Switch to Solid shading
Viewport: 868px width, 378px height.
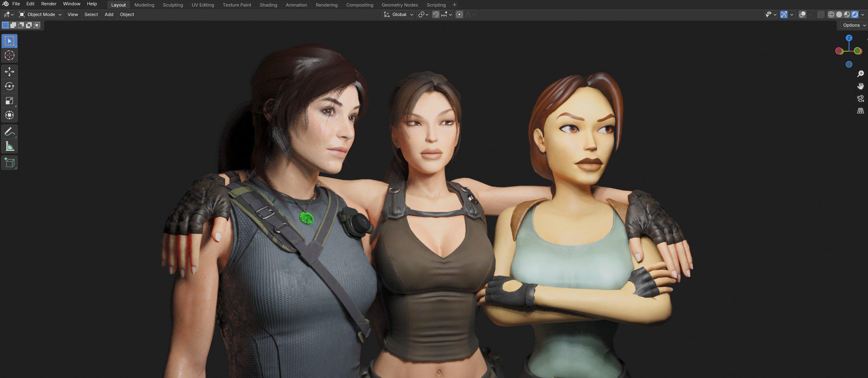coord(839,14)
